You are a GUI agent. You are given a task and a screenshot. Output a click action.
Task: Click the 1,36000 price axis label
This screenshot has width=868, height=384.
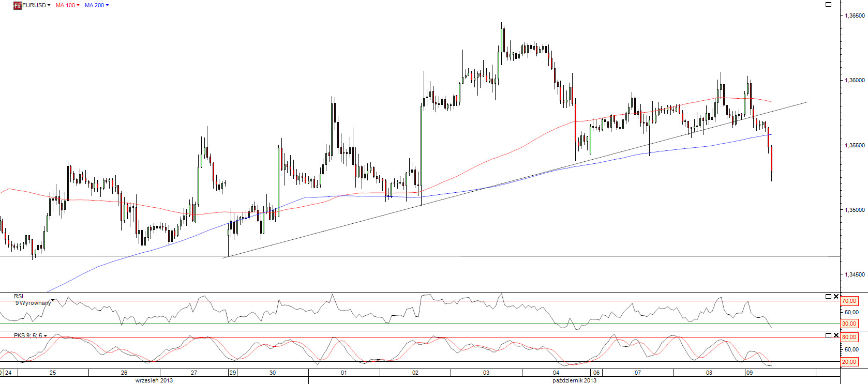tap(855, 80)
